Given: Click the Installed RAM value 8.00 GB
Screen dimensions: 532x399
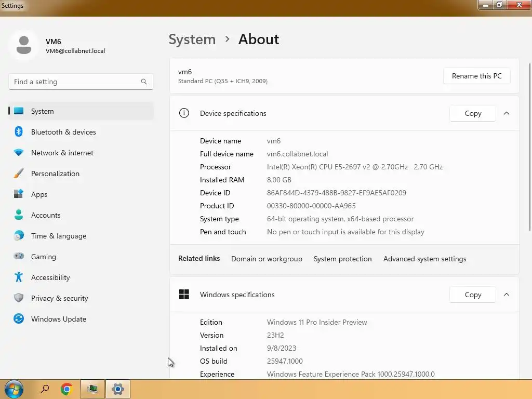Looking at the screenshot, I should pyautogui.click(x=279, y=180).
